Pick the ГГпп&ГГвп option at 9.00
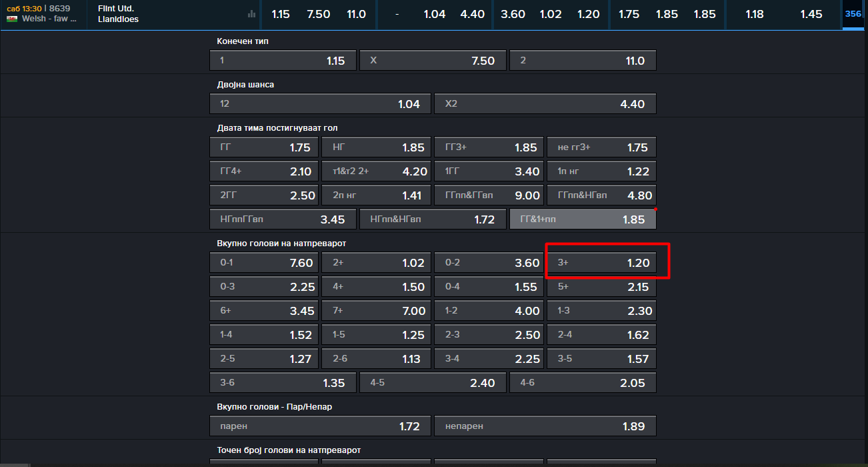The image size is (868, 467). click(x=489, y=195)
